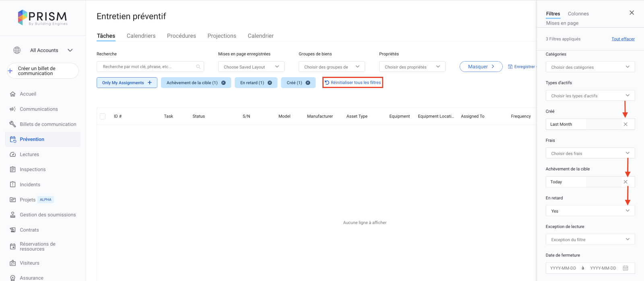Viewport: 644px width, 281px height.
Task: Remove 'Achèvement de la cible (1)' chip
Action: pyautogui.click(x=223, y=83)
